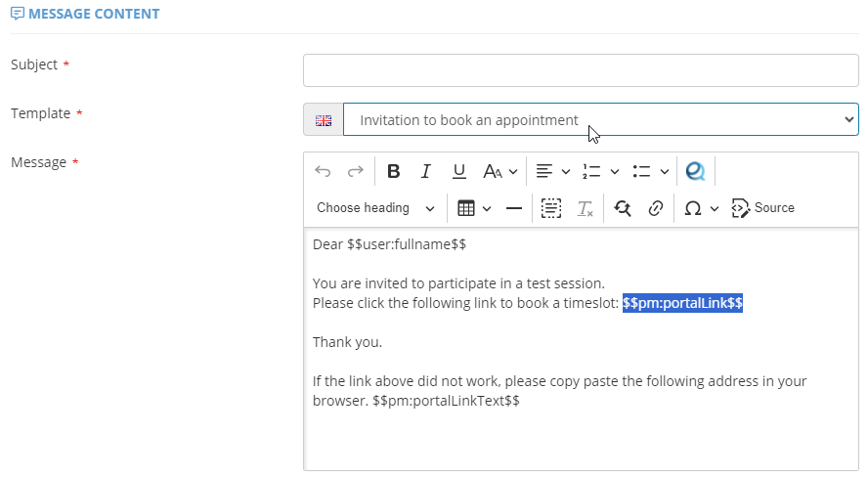
Task: Click into the Subject input field
Action: coord(581,70)
